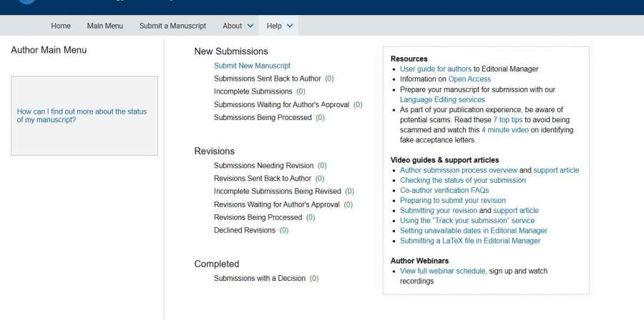The width and height of the screenshot is (644, 328).
Task: Open Co-author verification FAQs
Action: (x=444, y=191)
